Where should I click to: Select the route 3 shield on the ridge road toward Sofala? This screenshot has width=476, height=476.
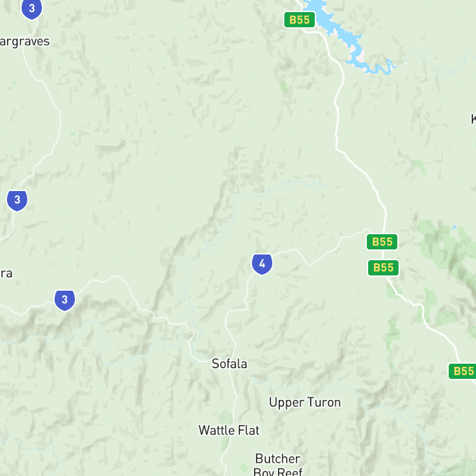(65, 300)
